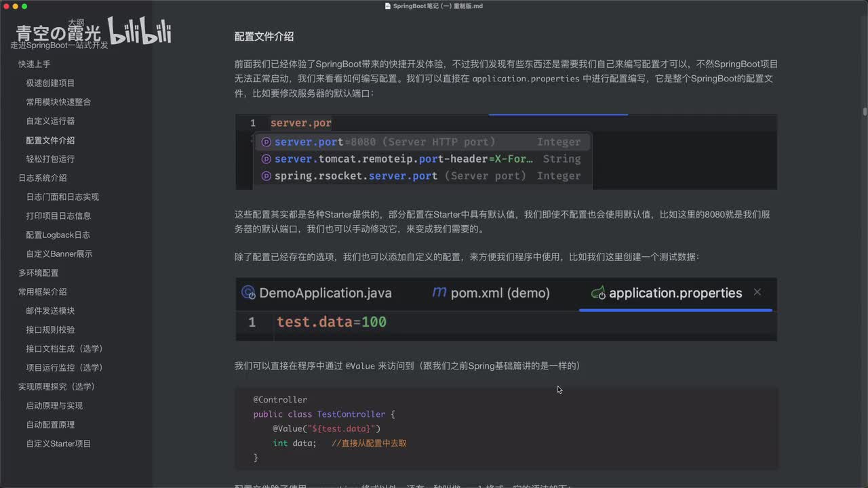Jump to 极速创建项目 in the outline

pos(50,83)
